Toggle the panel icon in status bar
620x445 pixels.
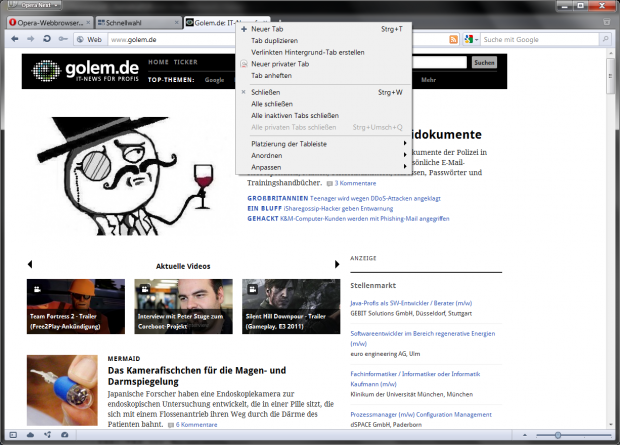(x=14, y=436)
